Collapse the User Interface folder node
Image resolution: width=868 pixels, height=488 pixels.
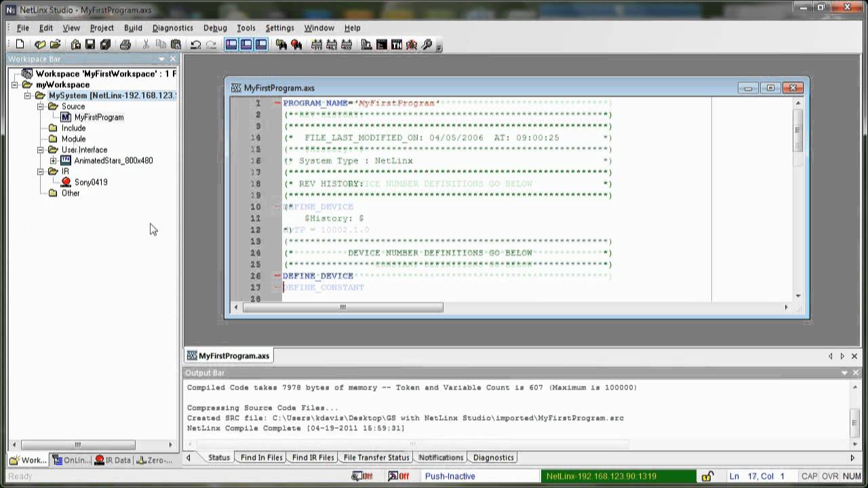[x=40, y=150]
